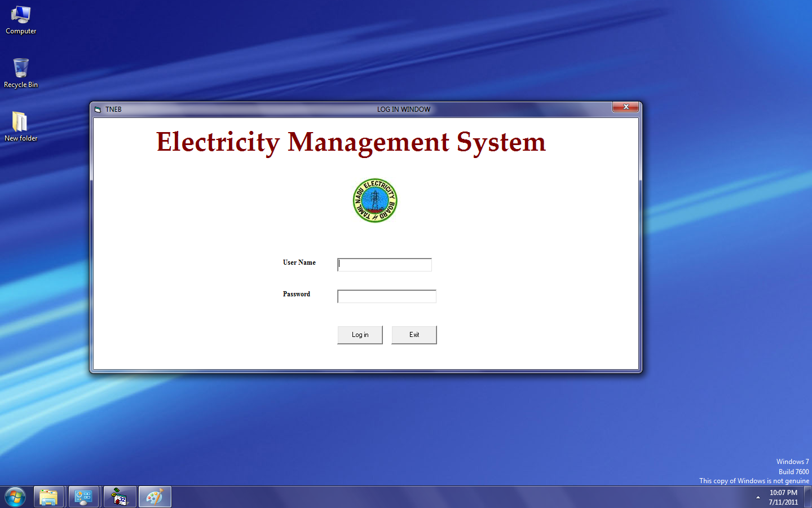Click the TNEB window title bar icon
This screenshot has width=812, height=508.
tap(98, 110)
